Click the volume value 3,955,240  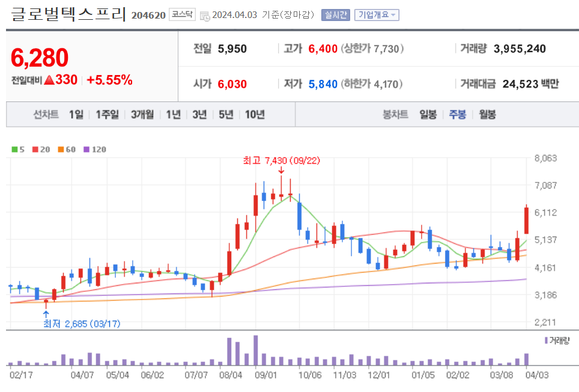coord(520,49)
